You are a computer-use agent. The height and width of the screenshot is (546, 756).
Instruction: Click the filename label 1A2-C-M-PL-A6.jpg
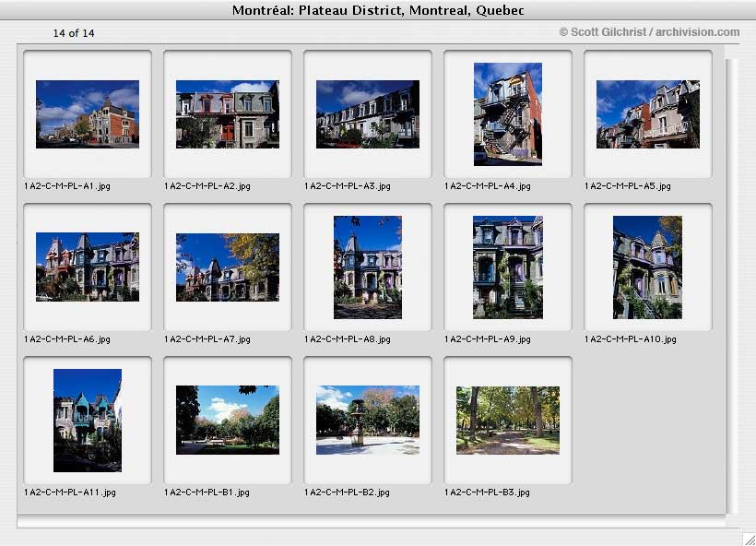(67, 339)
